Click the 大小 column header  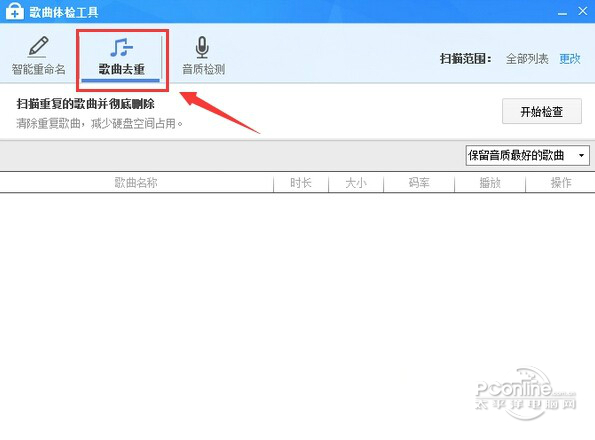[x=356, y=183]
